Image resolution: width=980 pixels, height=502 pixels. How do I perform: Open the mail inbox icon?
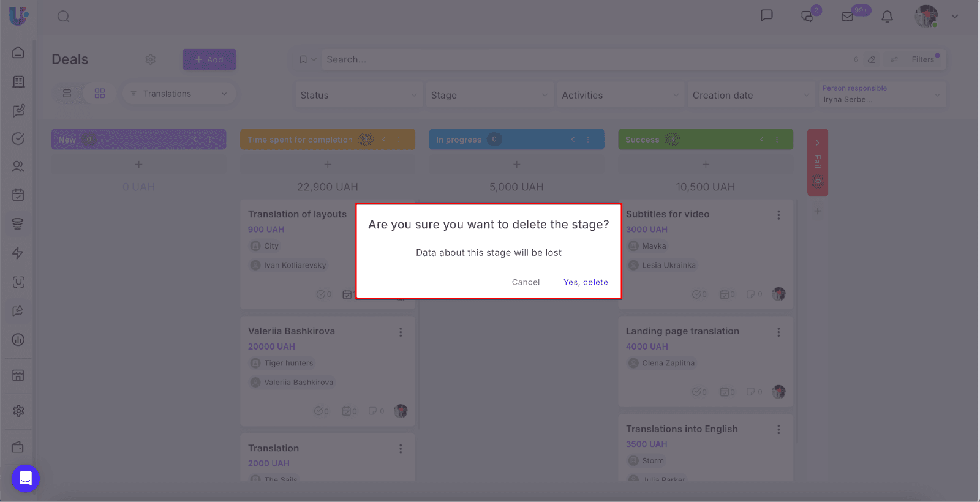[x=847, y=17]
